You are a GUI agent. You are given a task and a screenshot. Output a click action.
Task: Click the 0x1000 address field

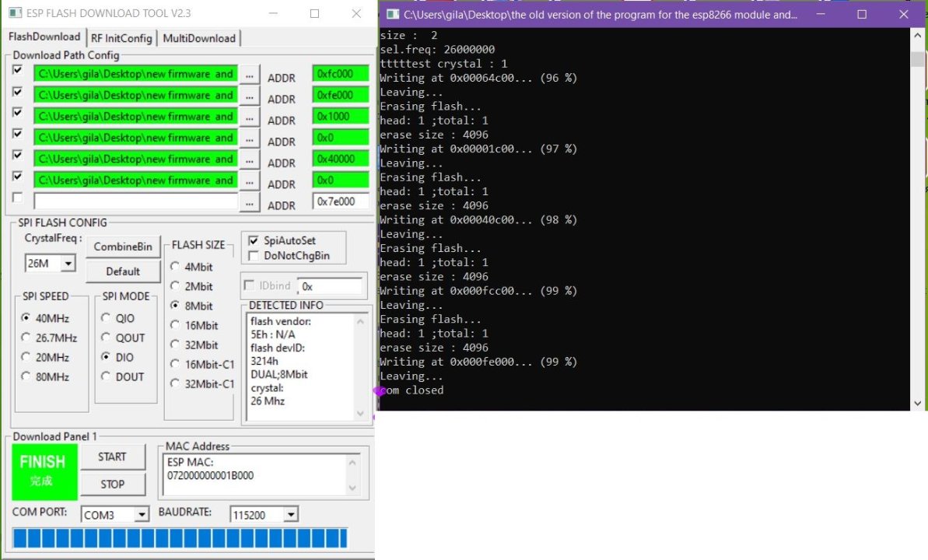coord(340,117)
